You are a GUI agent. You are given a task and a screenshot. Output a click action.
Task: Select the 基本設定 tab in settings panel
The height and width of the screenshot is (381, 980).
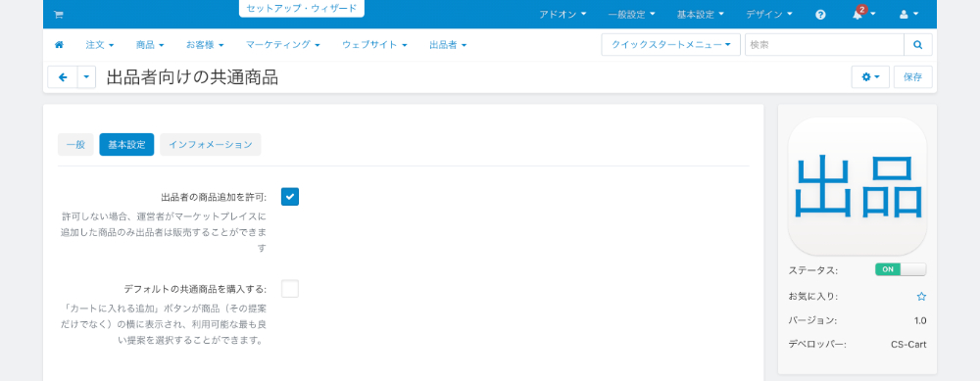(126, 144)
